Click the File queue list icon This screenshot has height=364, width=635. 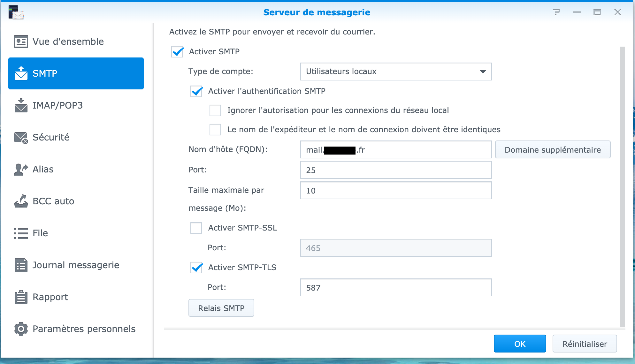point(21,233)
